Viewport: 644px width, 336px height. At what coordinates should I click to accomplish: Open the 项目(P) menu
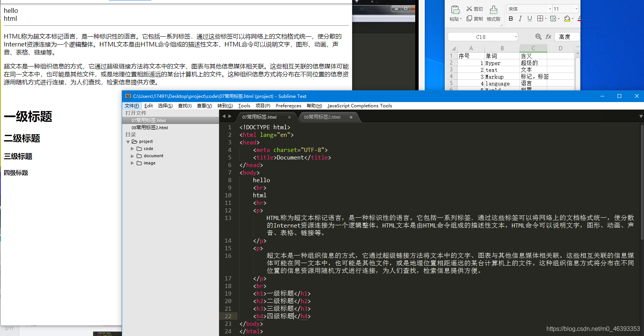point(263,106)
